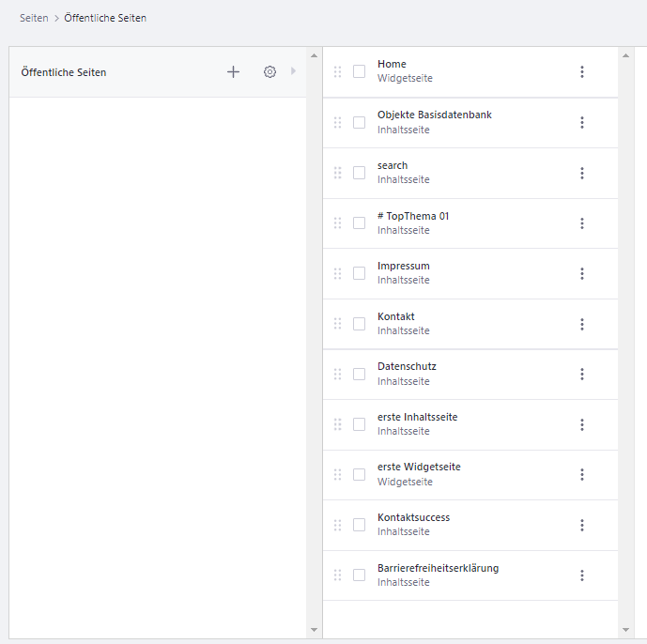The width and height of the screenshot is (647, 644).
Task: Click the drag handle of Impressum row
Action: (x=337, y=273)
